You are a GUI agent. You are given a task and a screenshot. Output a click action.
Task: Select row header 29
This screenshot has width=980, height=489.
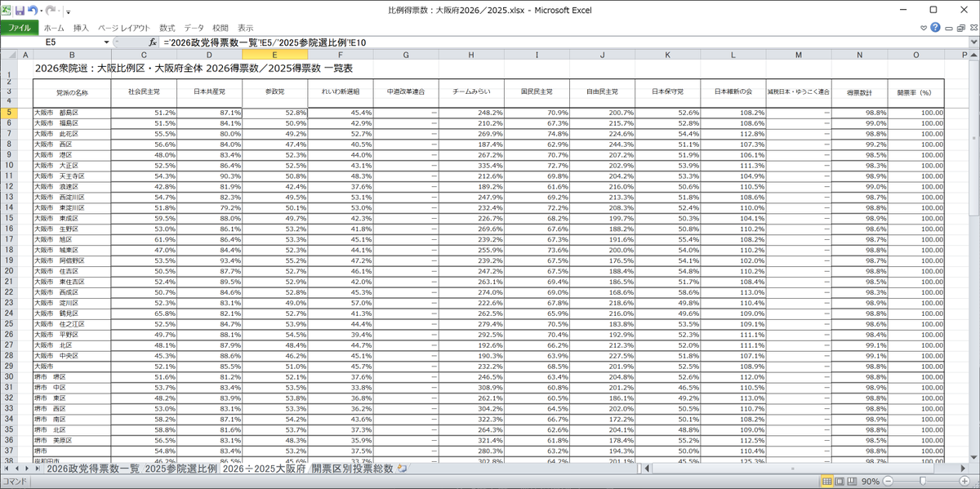(9, 367)
